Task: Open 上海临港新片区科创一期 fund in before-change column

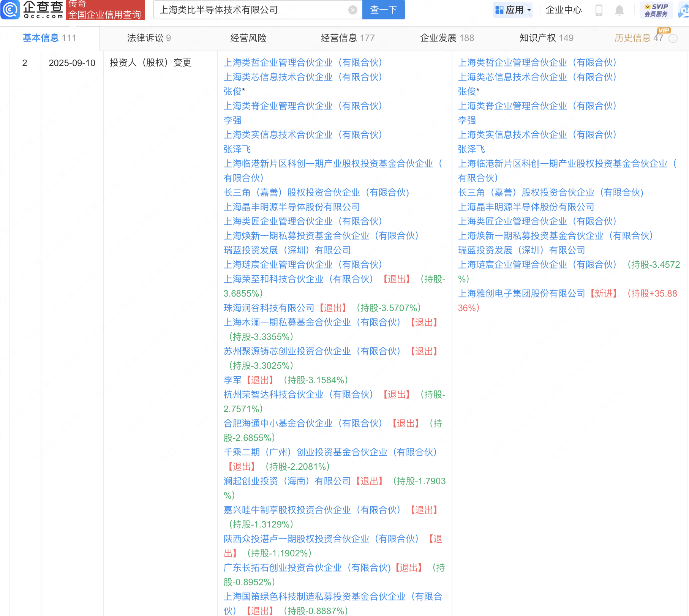Action: pos(333,171)
